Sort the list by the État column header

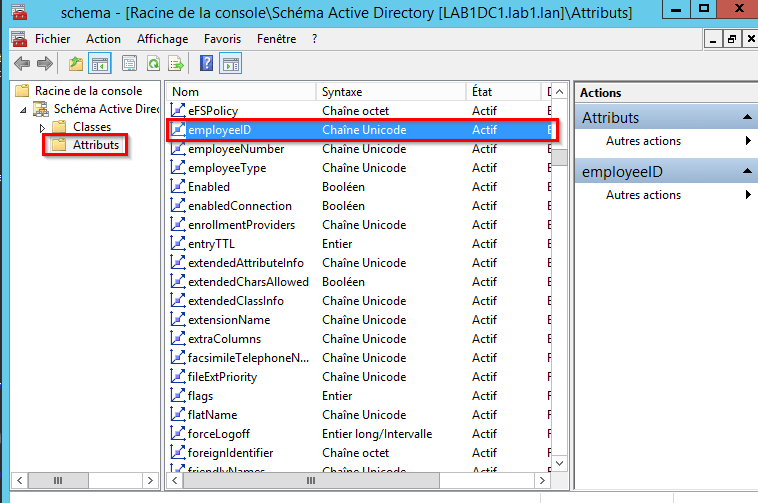[x=504, y=92]
